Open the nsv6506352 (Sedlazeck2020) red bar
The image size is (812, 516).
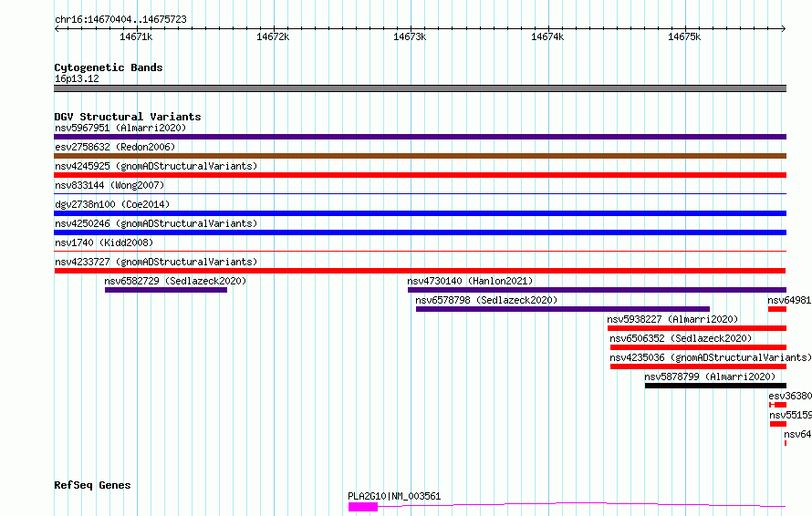(698, 347)
